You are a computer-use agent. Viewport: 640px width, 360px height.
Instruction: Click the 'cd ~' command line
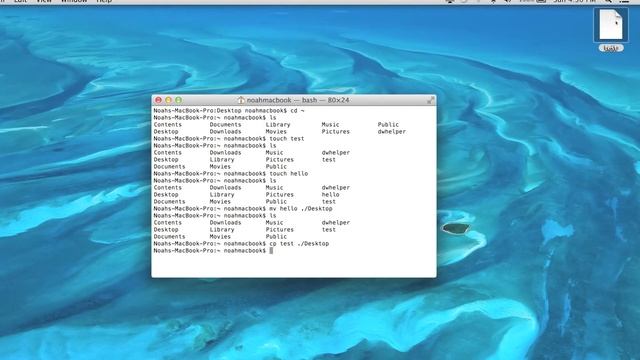coord(297,111)
